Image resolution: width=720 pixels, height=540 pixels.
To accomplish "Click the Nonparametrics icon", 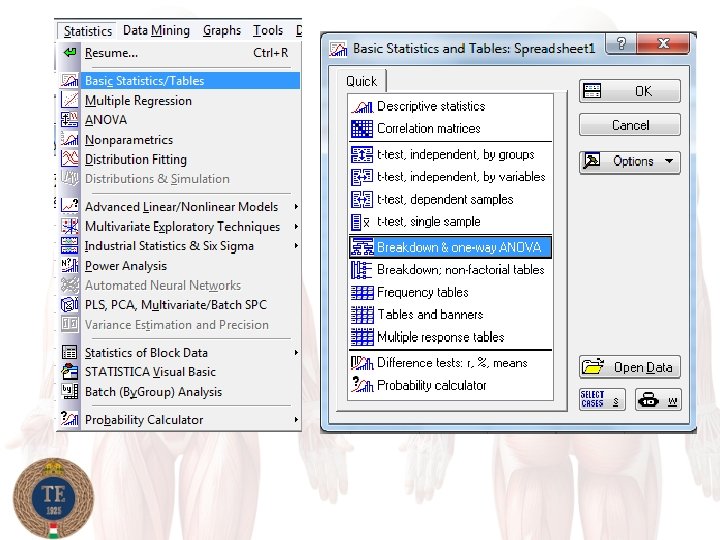I will point(70,139).
